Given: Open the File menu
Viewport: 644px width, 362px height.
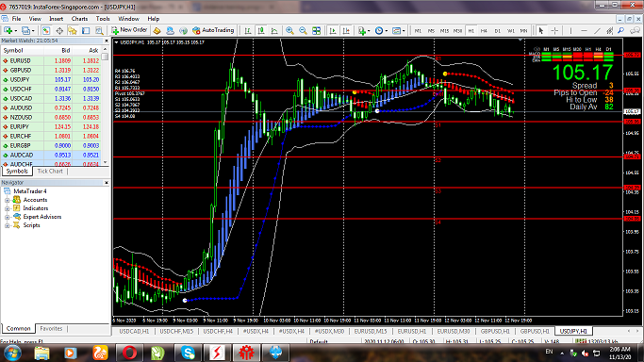Looking at the screenshot, I should click(16, 19).
